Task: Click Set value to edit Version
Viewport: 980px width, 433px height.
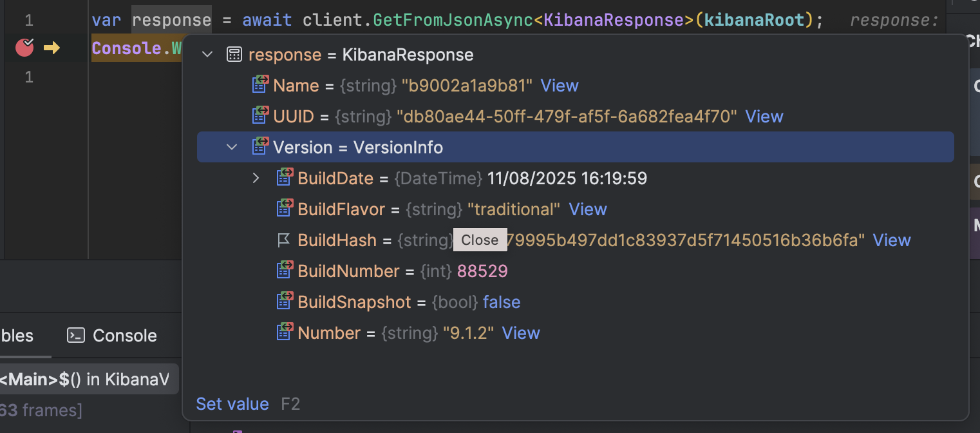Action: [232, 403]
